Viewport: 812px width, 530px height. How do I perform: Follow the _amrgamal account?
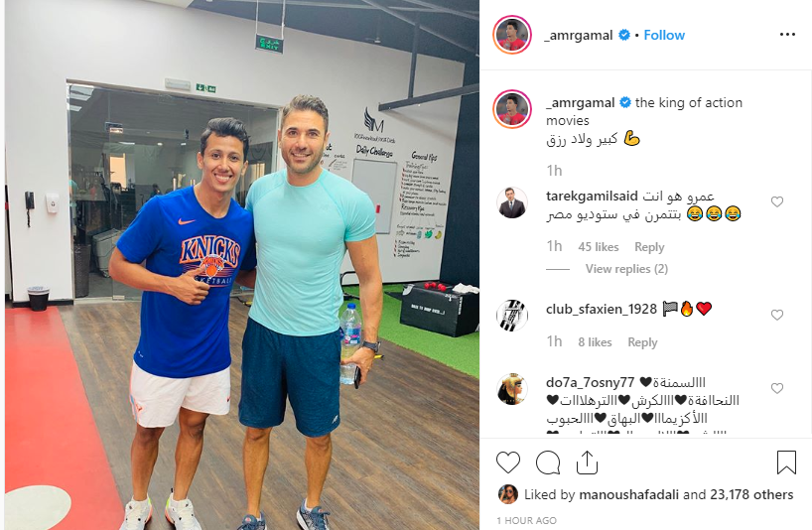(x=664, y=35)
